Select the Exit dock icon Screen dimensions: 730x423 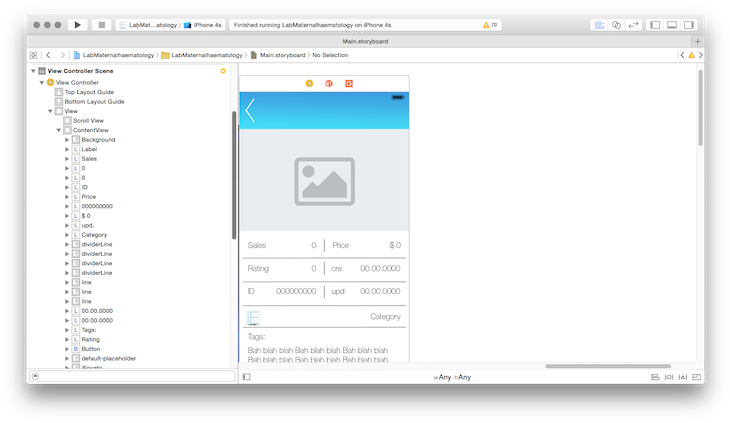click(x=349, y=83)
